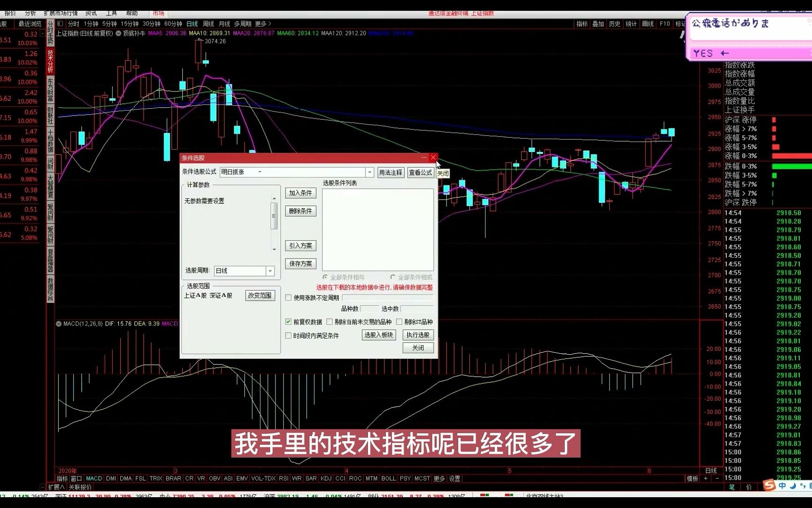Open the 工具 menu
The image size is (812, 508).
click(x=111, y=13)
